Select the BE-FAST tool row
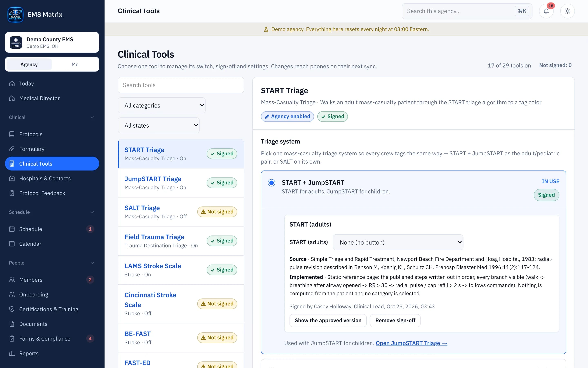The height and width of the screenshot is (368, 588). [181, 338]
